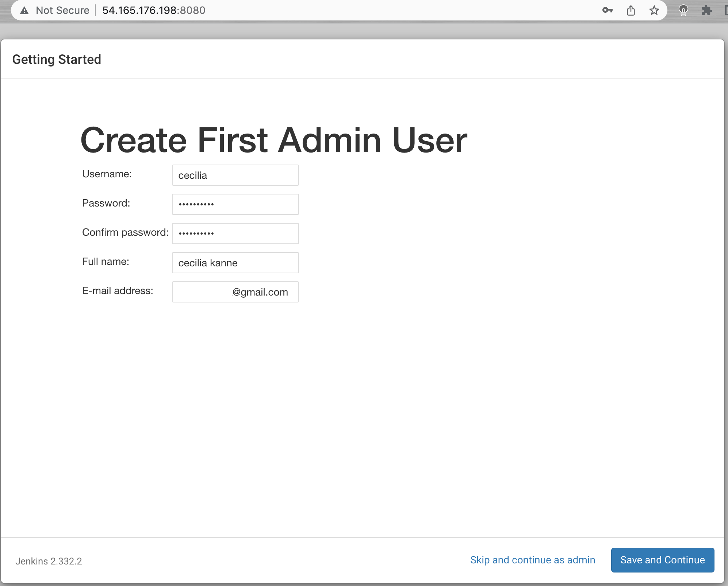Open the Extensions puzzle piece menu
Image resolution: width=728 pixels, height=586 pixels.
pos(706,10)
